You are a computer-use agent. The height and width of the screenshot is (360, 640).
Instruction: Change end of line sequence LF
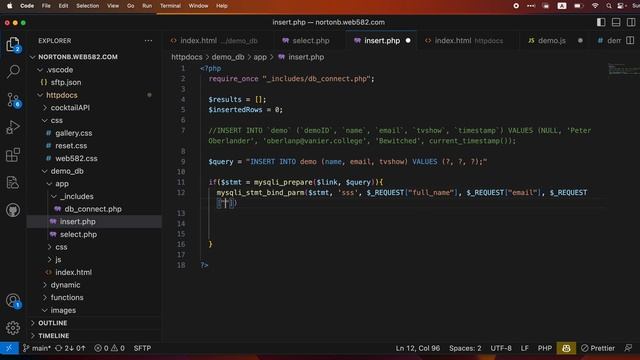tap(524, 348)
